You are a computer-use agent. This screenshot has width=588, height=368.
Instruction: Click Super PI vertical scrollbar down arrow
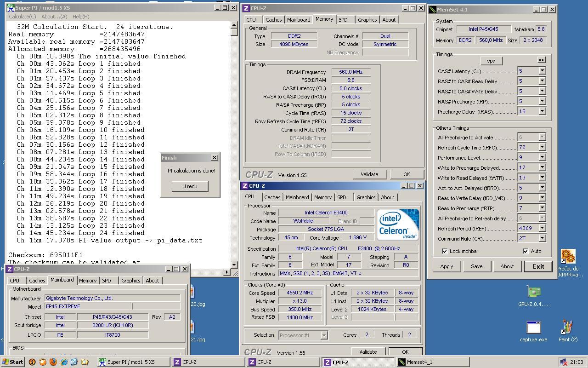pos(234,265)
